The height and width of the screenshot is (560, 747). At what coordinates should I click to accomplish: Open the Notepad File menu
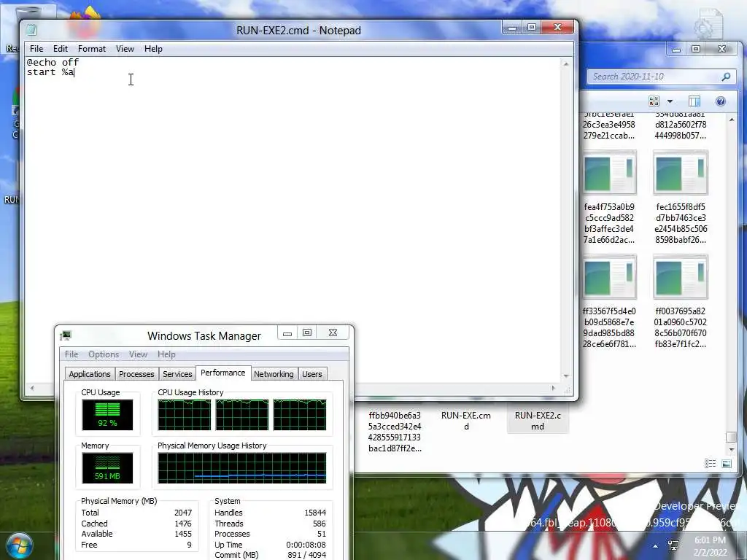[x=36, y=49]
